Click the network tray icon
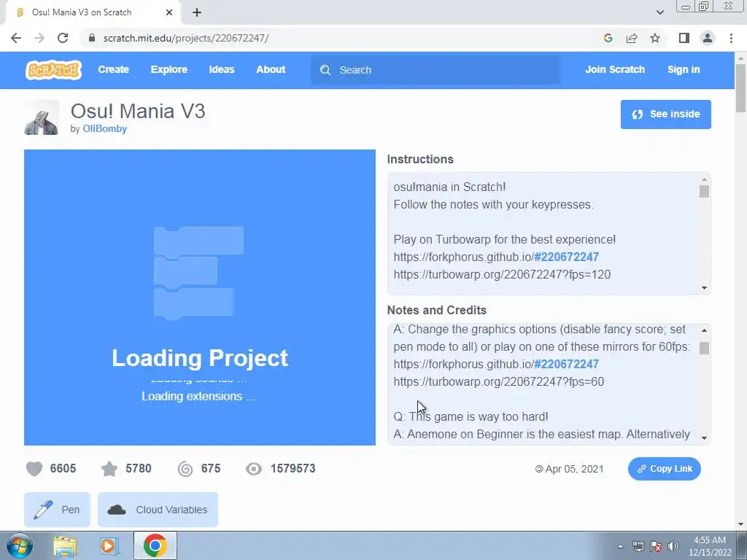The image size is (747, 560). click(x=638, y=546)
